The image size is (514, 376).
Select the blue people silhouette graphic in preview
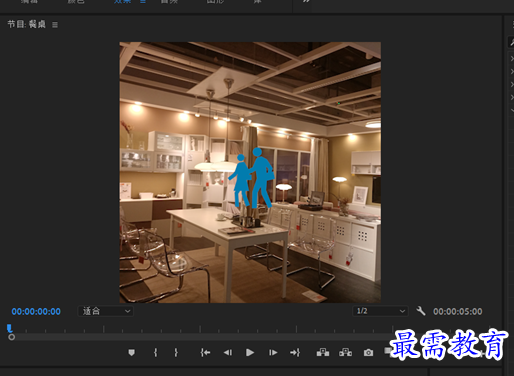tap(251, 178)
